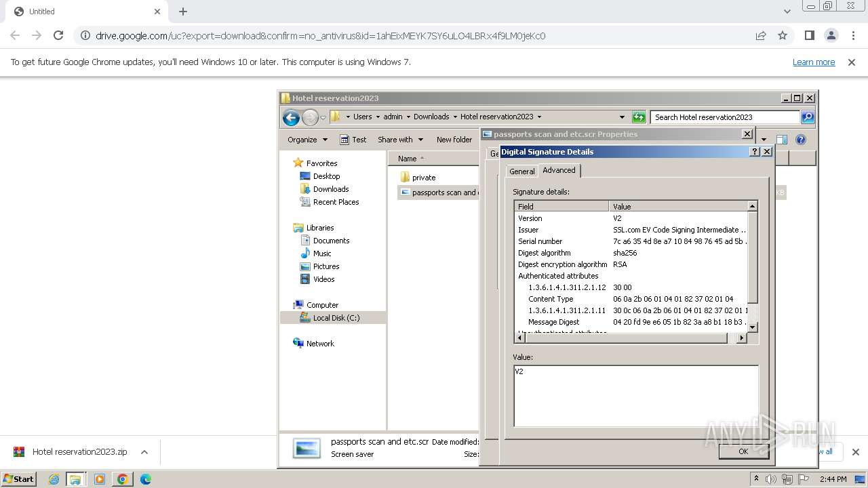
Task: Toggle the Explorer preview pane icon
Action: (782, 140)
